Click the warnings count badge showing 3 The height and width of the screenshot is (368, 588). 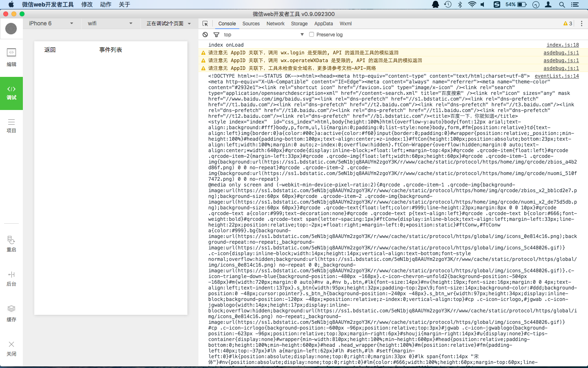pos(568,24)
